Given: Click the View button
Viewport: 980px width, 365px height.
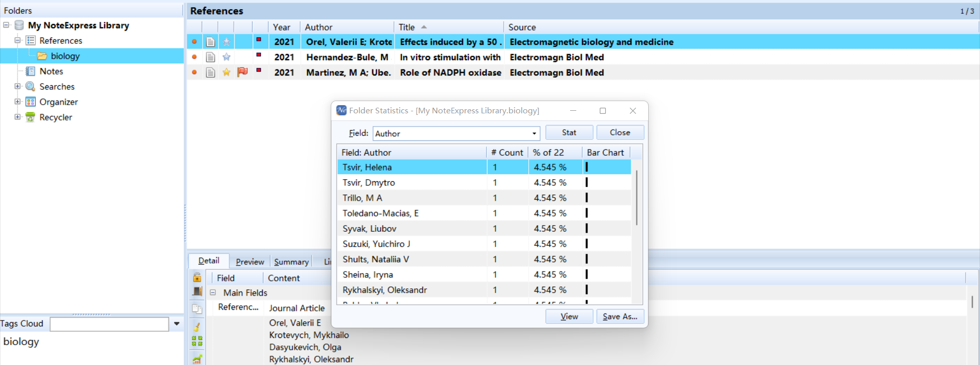Looking at the screenshot, I should click(569, 317).
